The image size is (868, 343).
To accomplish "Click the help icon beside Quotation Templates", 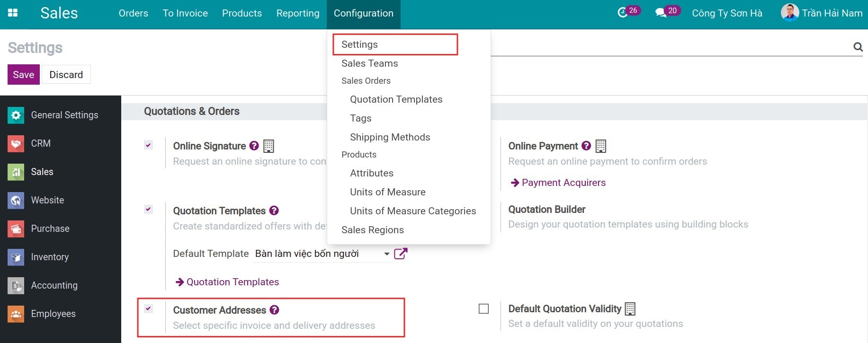I will [274, 211].
